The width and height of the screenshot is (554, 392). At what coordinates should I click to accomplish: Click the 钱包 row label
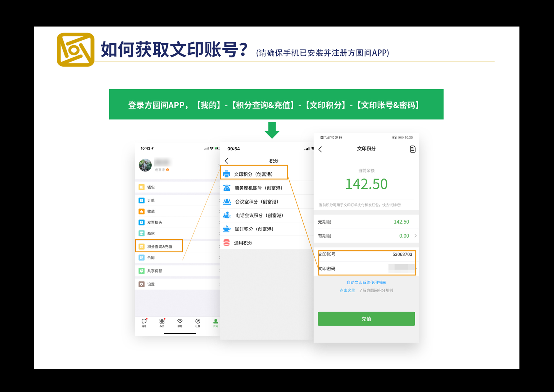tap(151, 187)
